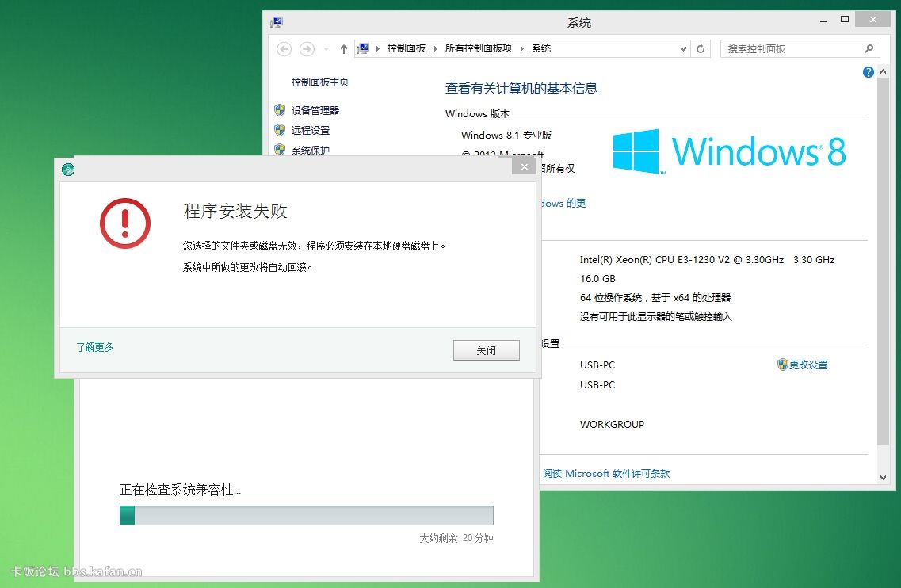901x588 pixels.
Task: Open Control Panel help question mark
Action: 869,72
